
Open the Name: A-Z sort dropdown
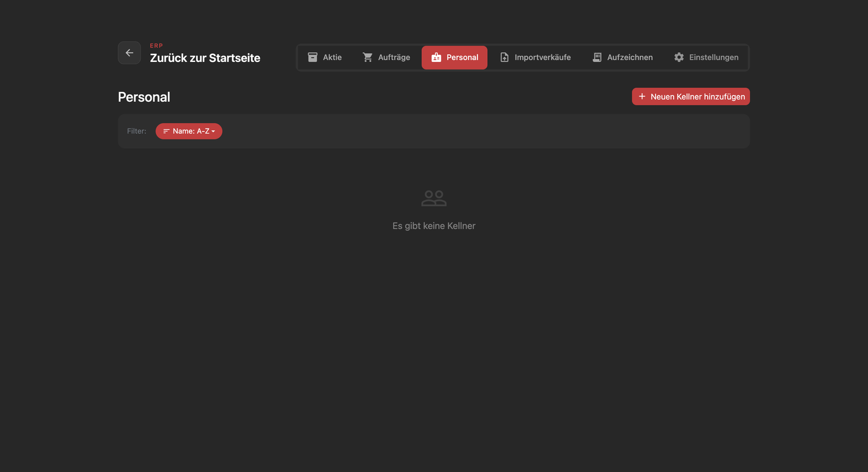(189, 131)
